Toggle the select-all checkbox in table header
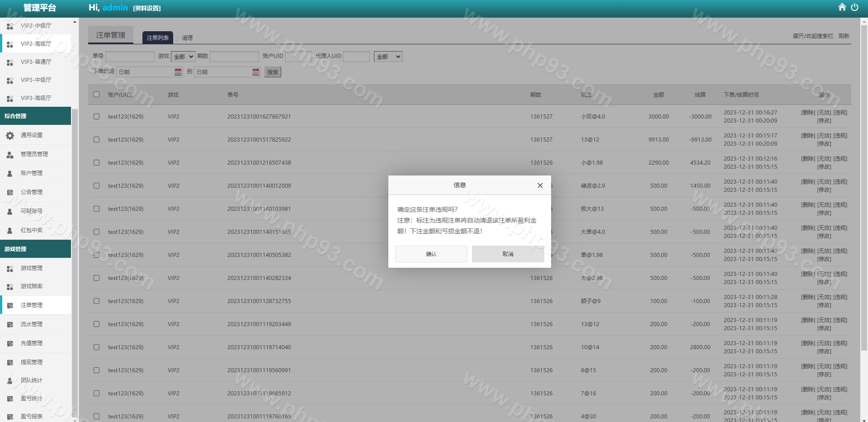The image size is (868, 422). pyautogui.click(x=96, y=95)
